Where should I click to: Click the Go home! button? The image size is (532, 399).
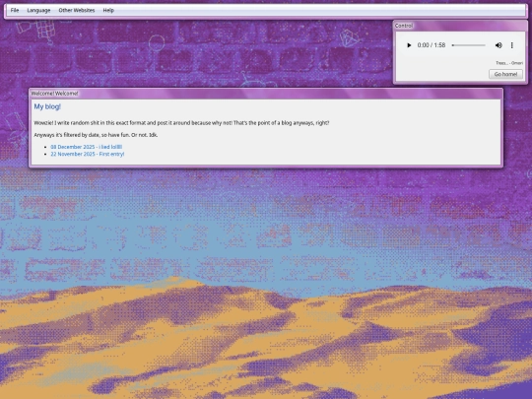(x=505, y=74)
